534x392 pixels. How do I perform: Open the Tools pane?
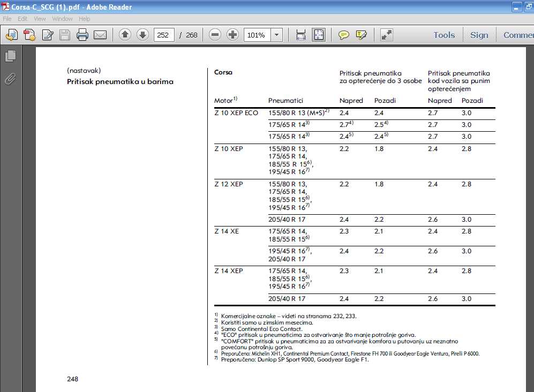[x=444, y=35]
